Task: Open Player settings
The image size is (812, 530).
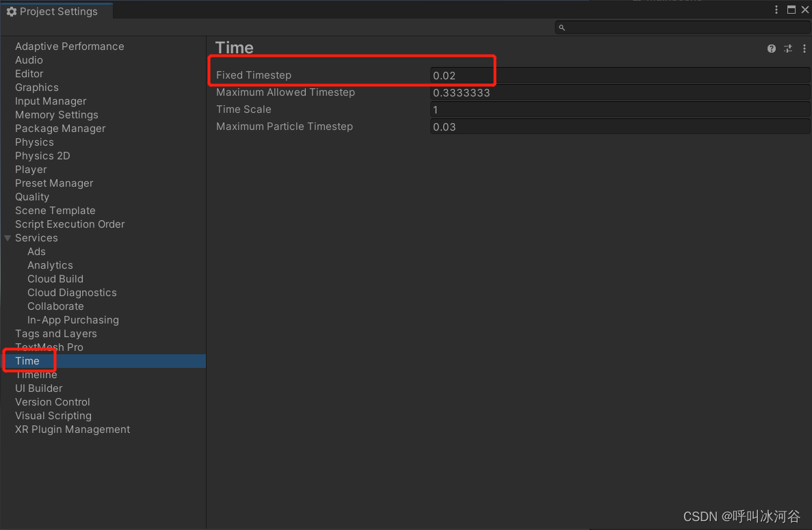Action: pos(31,170)
